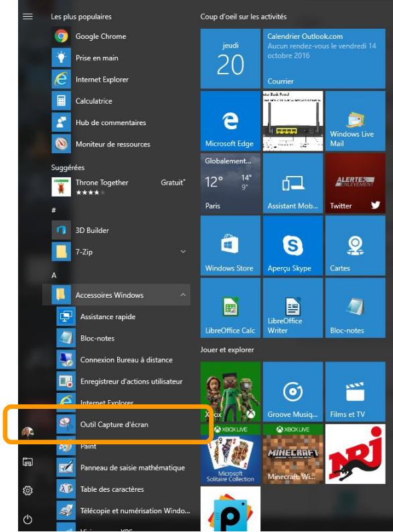Open LibreOffice Calc tile
The height and width of the screenshot is (532, 393).
[x=230, y=308]
